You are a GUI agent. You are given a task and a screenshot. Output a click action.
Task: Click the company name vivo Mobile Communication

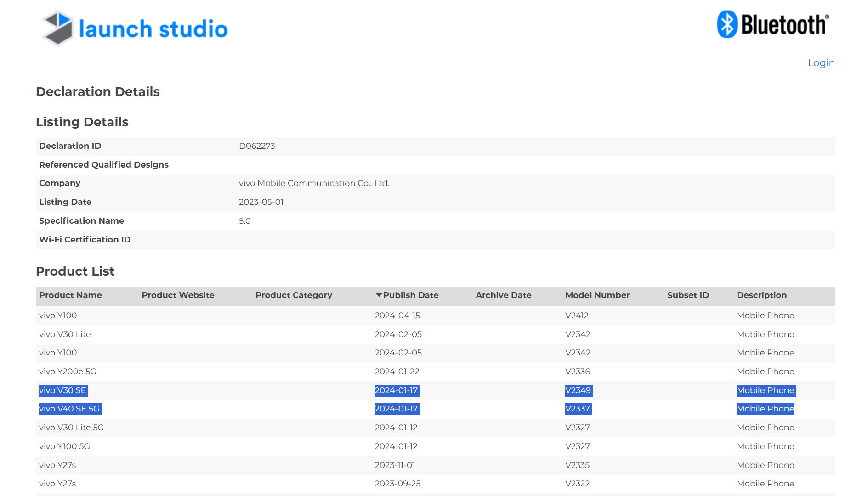[x=314, y=183]
